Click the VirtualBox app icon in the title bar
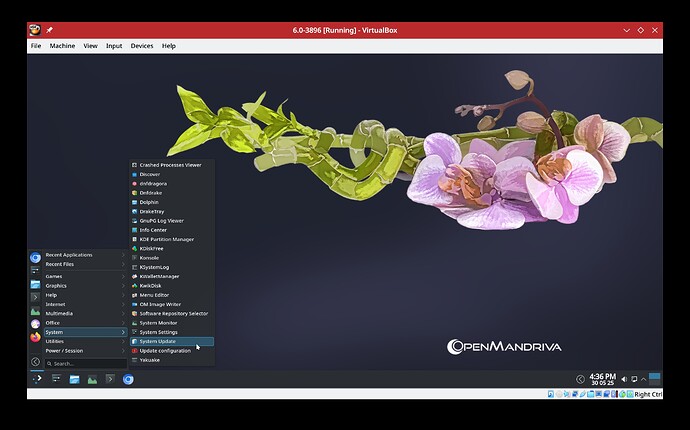 (35, 30)
